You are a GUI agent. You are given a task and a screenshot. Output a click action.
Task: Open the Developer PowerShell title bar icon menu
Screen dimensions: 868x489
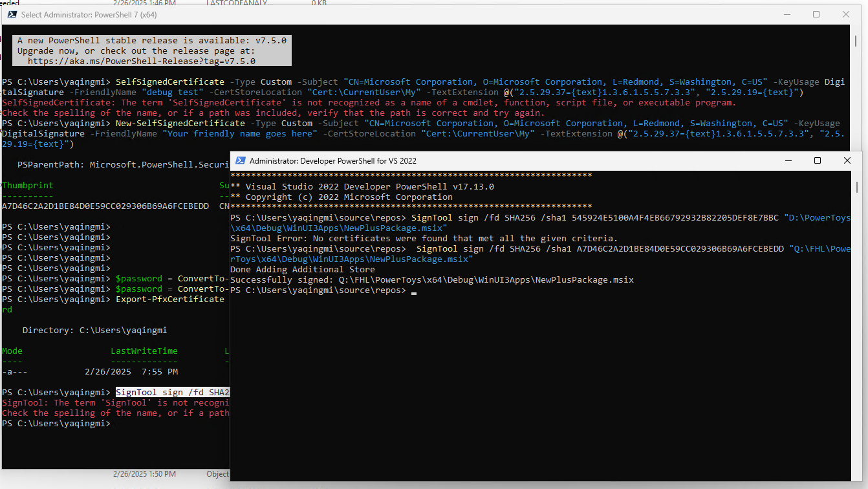pyautogui.click(x=240, y=160)
